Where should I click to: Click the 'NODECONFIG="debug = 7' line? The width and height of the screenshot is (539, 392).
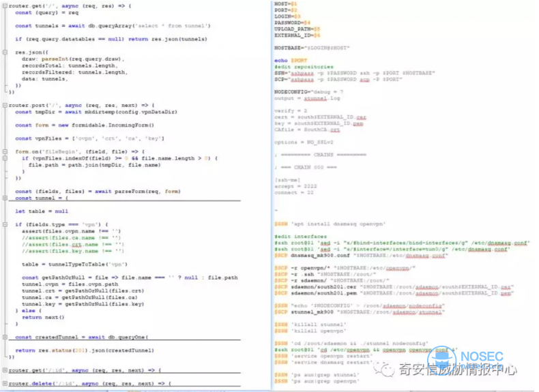308,92
